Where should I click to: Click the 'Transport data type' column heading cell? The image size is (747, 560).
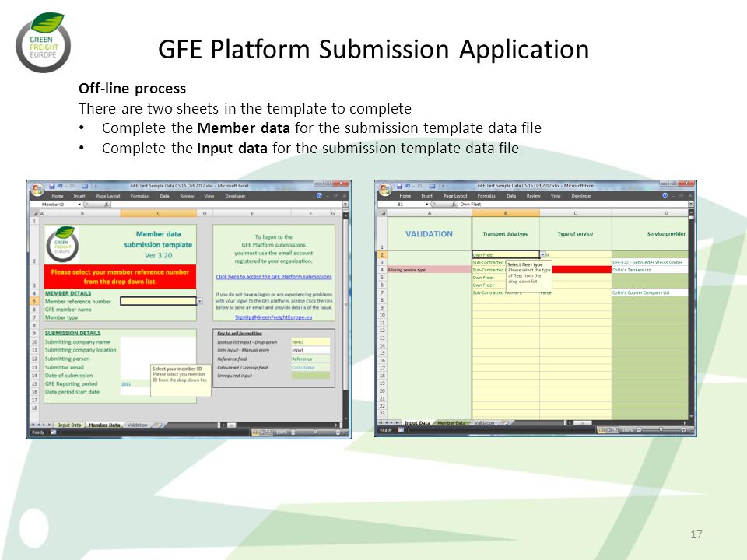[506, 234]
